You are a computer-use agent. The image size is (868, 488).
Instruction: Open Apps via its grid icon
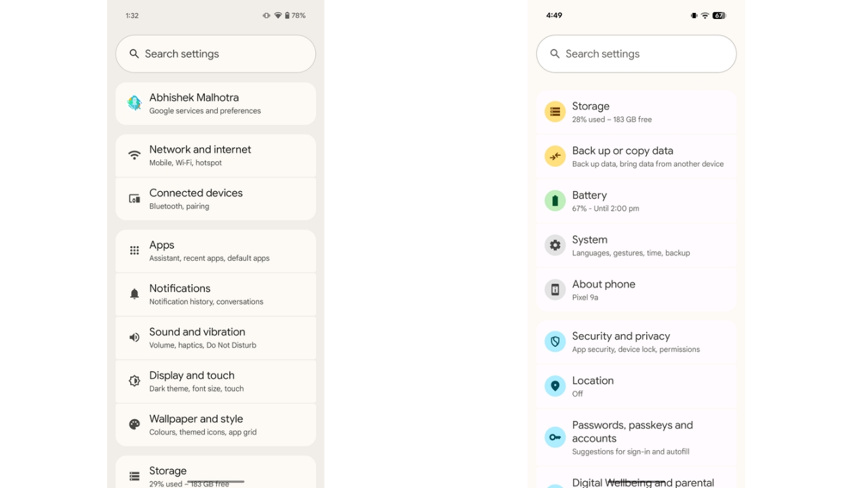tap(134, 250)
